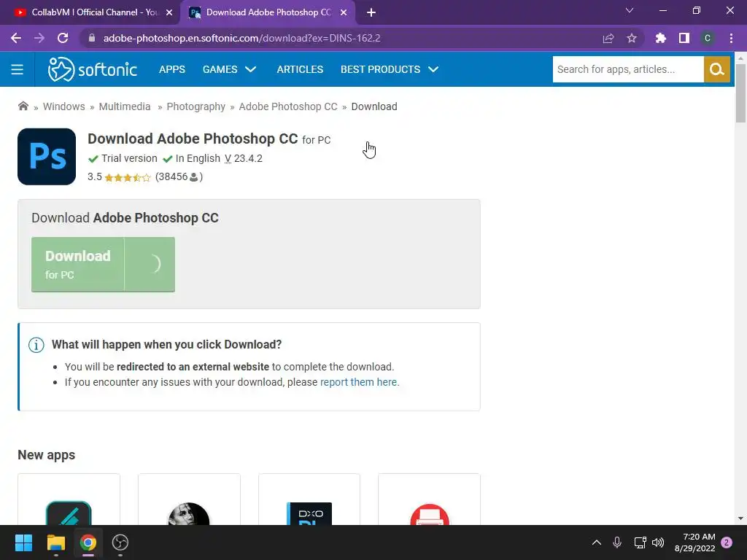The height and width of the screenshot is (560, 747).
Task: Bookmark this tab with star icon
Action: point(632,38)
